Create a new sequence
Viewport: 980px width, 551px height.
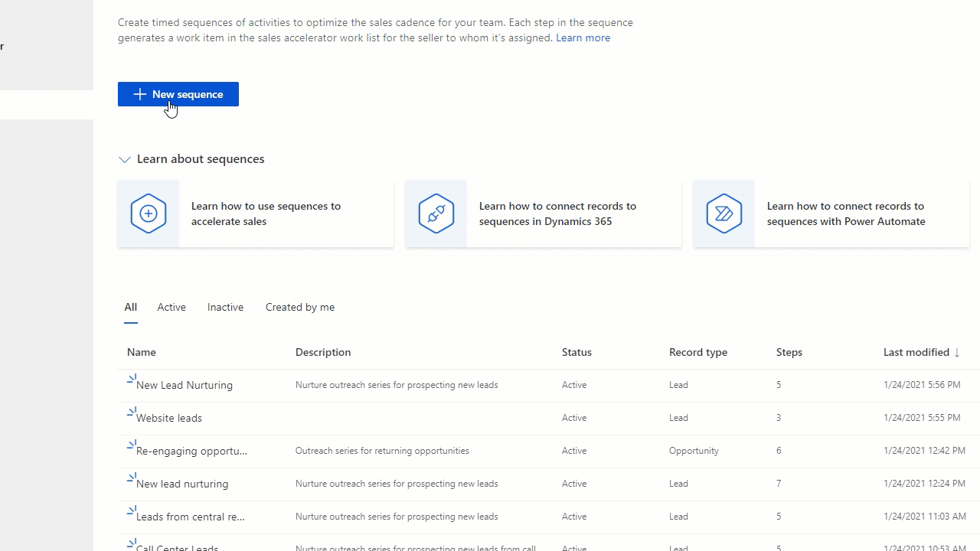178,94
